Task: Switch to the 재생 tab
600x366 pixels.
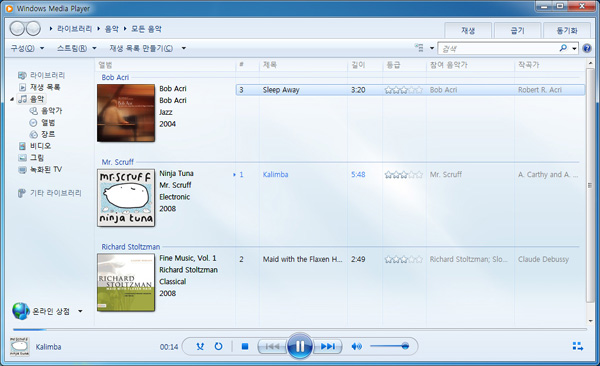Action: pyautogui.click(x=468, y=31)
